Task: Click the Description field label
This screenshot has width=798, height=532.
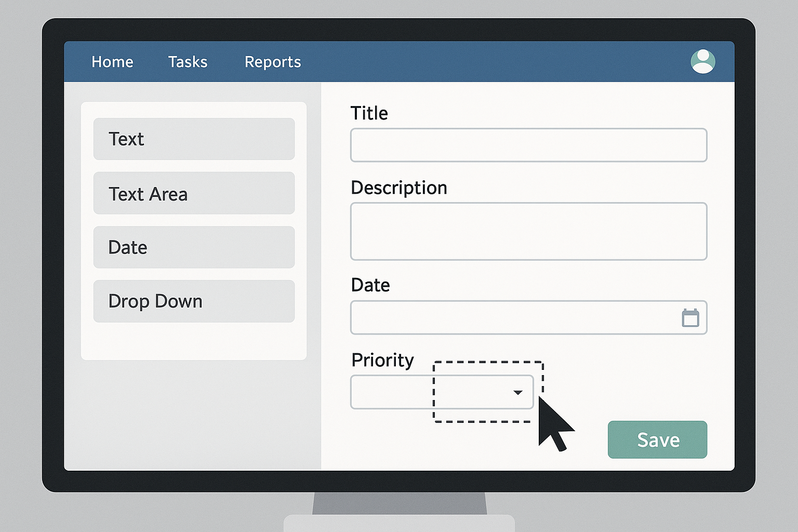Action: click(x=398, y=188)
